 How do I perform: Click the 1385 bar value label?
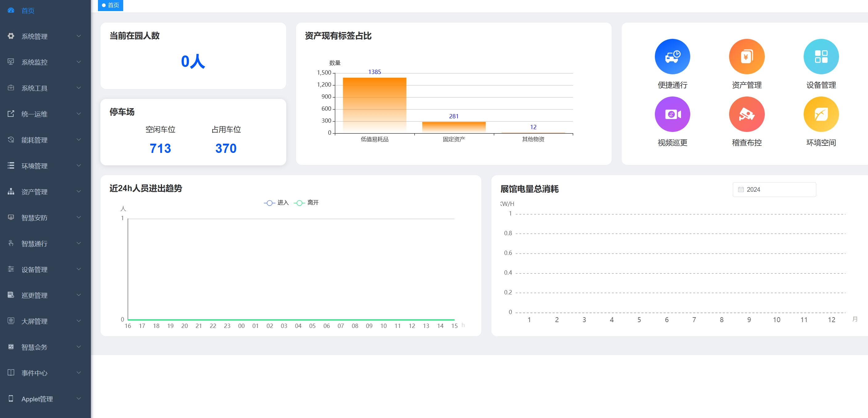click(374, 72)
